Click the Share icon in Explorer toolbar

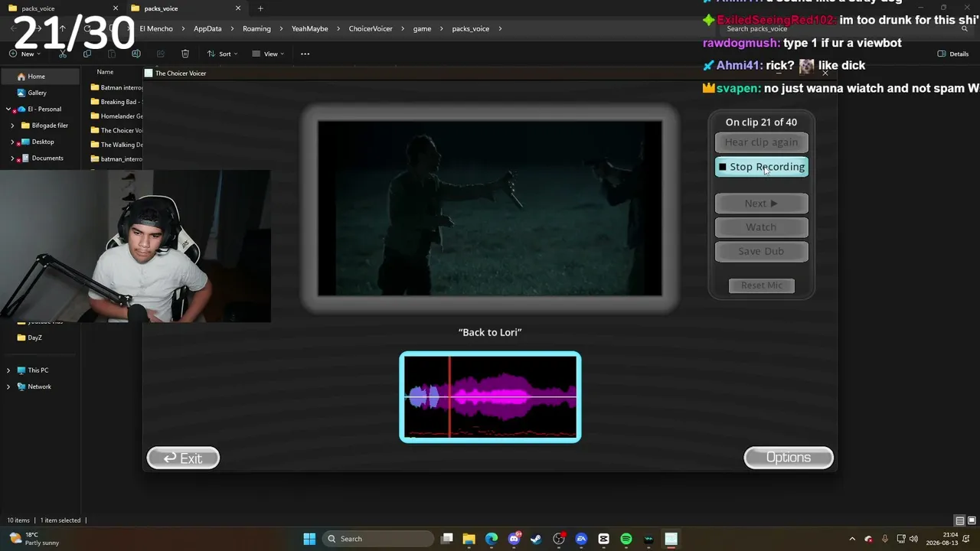[161, 54]
